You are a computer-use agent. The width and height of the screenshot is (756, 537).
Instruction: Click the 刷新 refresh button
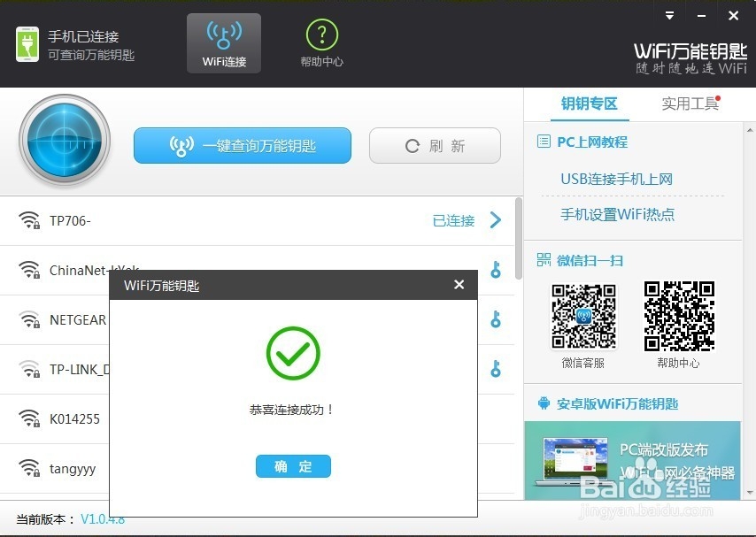[435, 146]
